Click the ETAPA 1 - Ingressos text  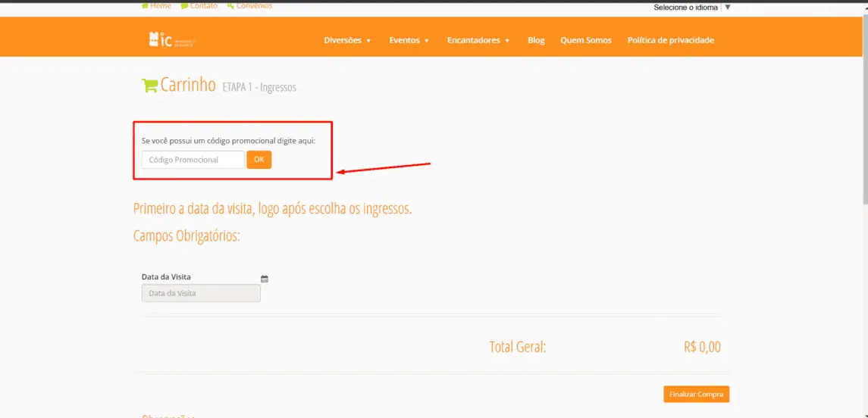coord(259,87)
